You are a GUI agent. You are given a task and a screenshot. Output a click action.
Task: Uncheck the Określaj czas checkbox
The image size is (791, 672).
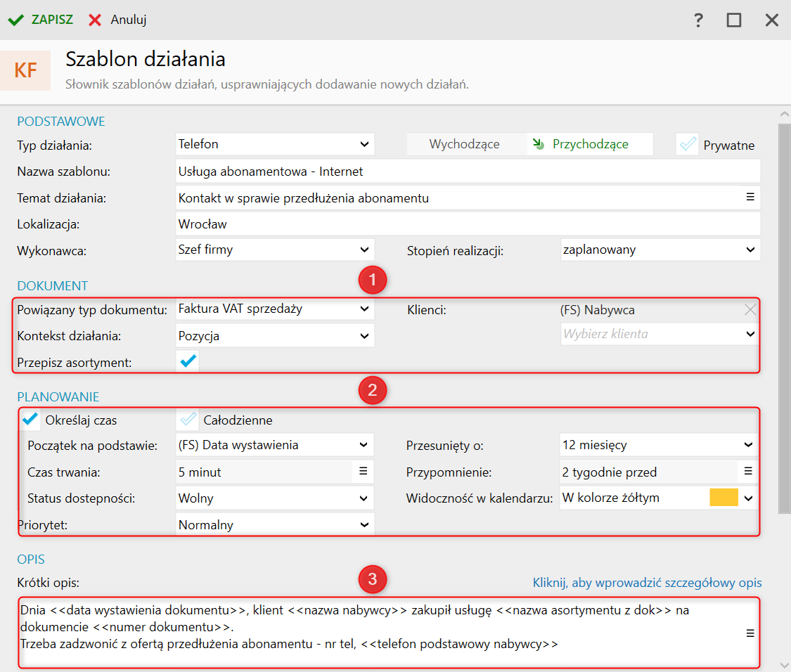click(x=31, y=420)
